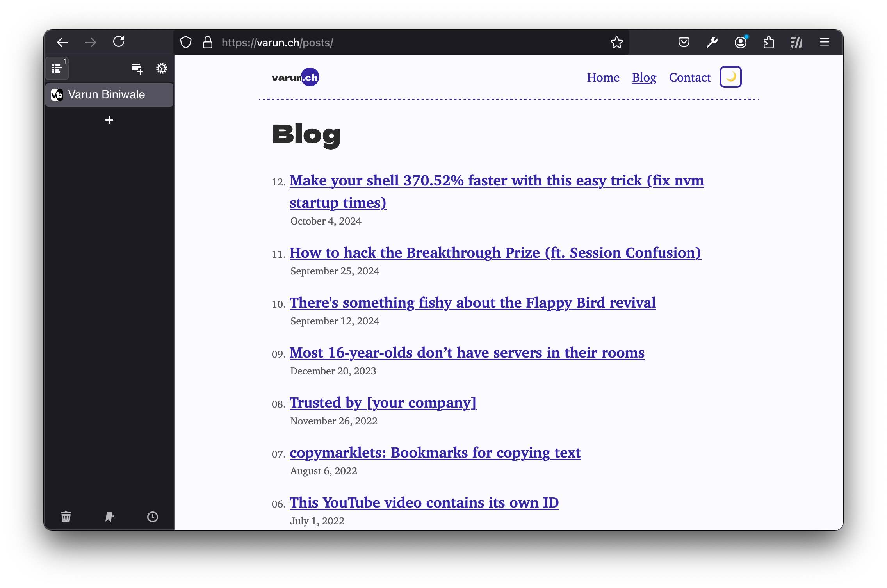
Task: Go back with the browser back arrow
Action: [62, 42]
